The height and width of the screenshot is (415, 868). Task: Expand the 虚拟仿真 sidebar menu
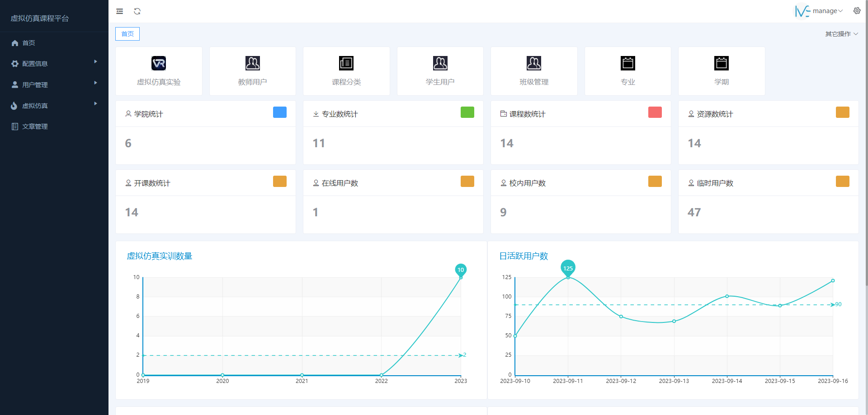[x=54, y=106]
